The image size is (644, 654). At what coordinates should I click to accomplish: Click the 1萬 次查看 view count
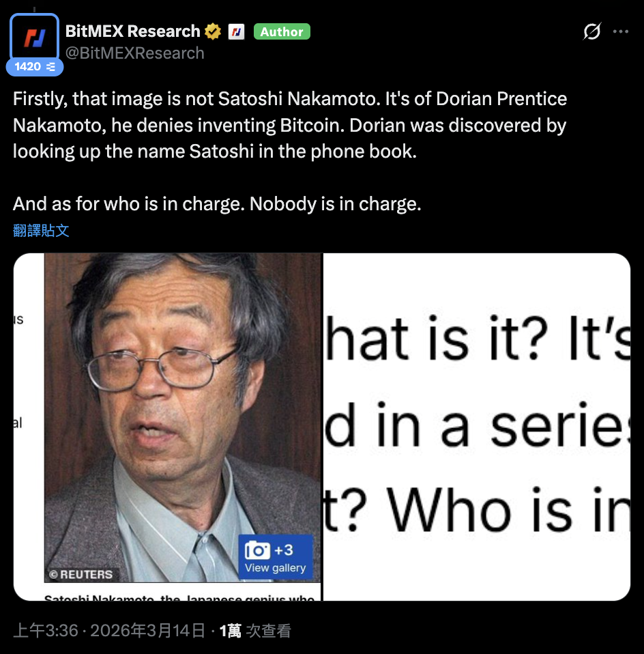255,630
